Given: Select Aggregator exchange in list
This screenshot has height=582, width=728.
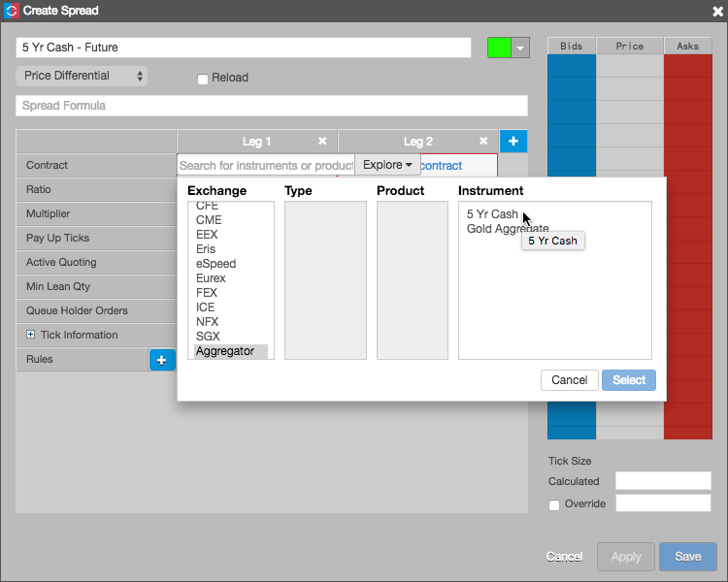Looking at the screenshot, I should click(x=231, y=351).
